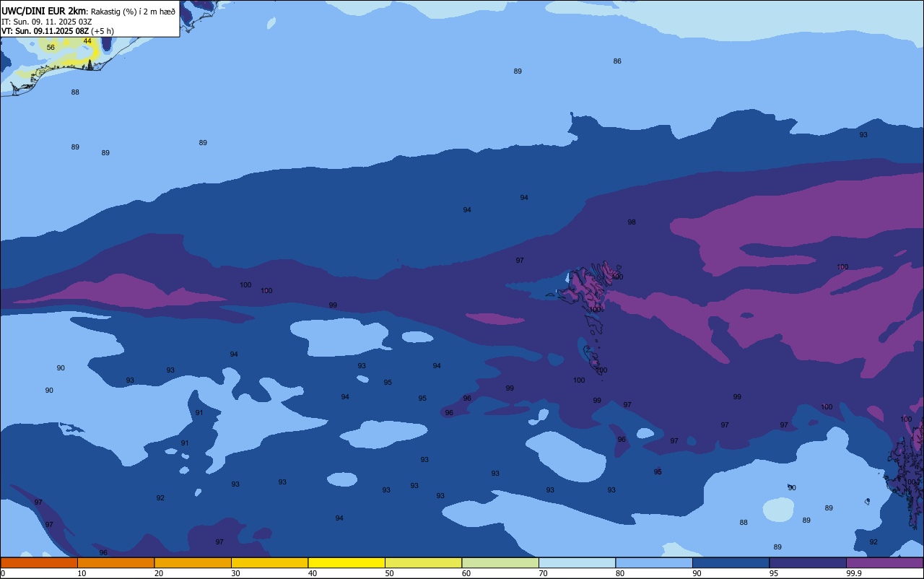Image resolution: width=924 pixels, height=579 pixels.
Task: Click the 80–90 light blue legend swatch
Action: (654, 562)
